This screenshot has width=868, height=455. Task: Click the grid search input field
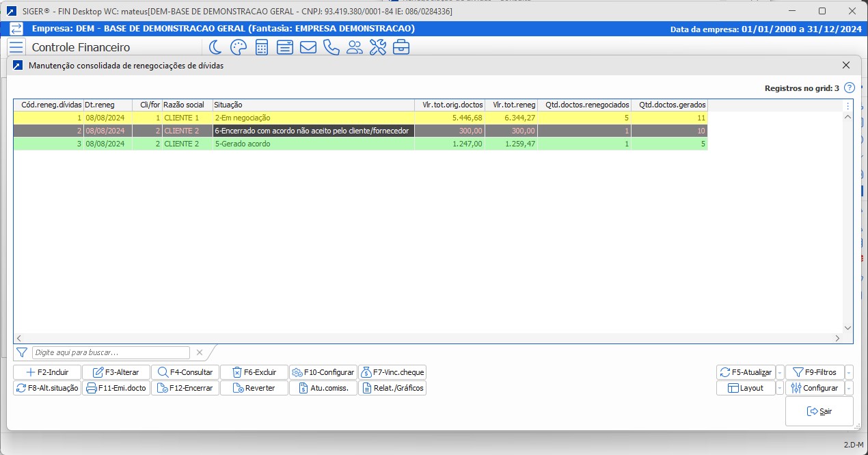tap(111, 353)
